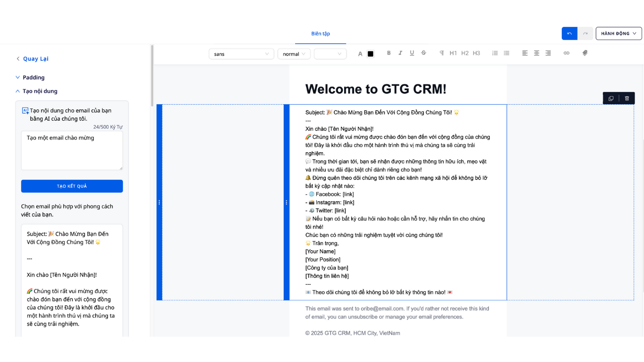Align text to the right

[548, 53]
